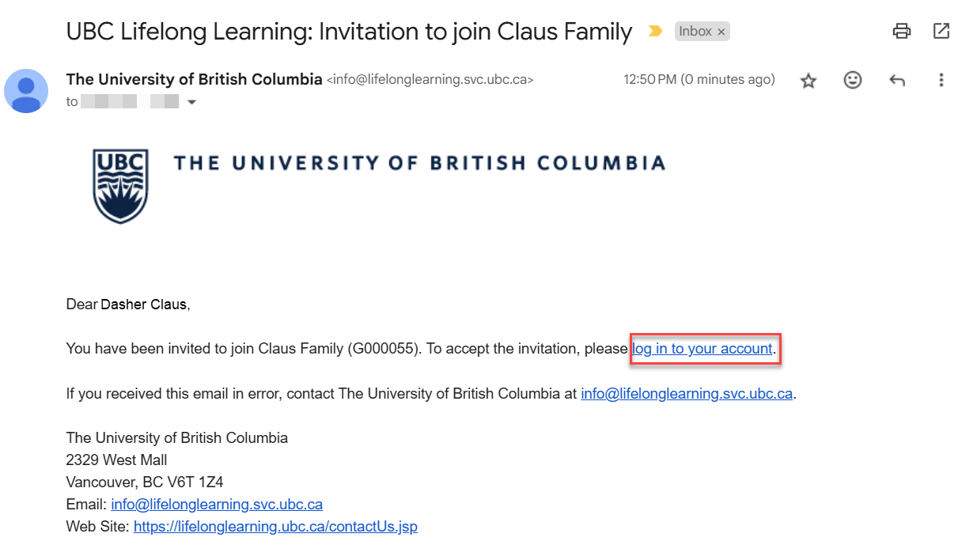Print this email with the printer icon

pos(901,32)
